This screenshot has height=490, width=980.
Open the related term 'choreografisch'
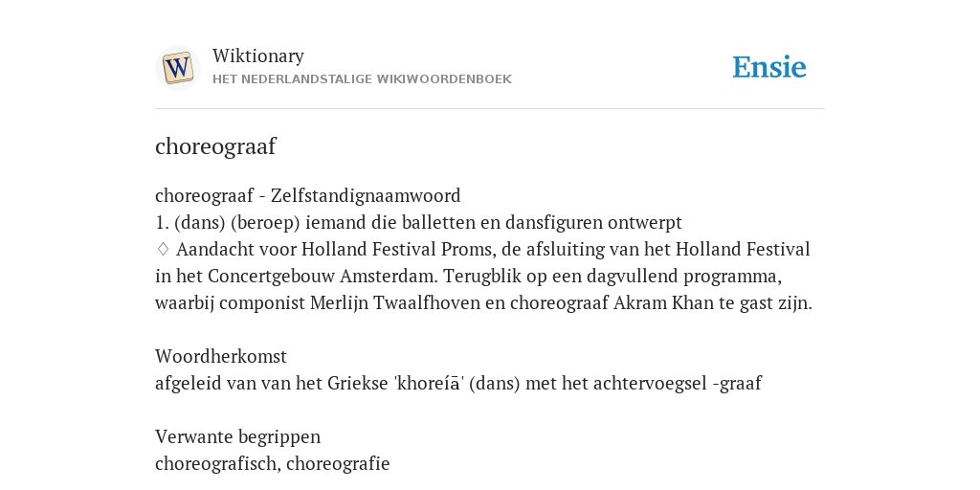click(x=217, y=464)
